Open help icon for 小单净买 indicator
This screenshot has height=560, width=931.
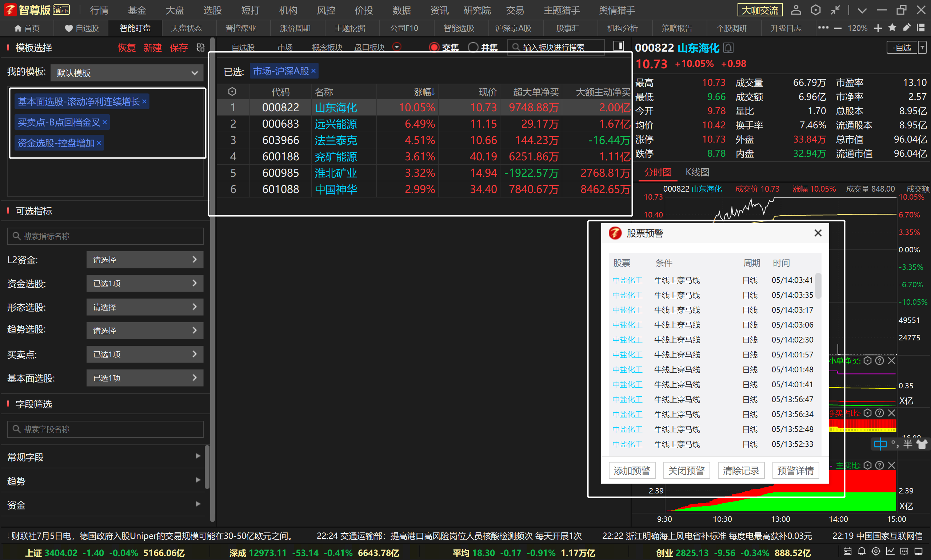[879, 361]
